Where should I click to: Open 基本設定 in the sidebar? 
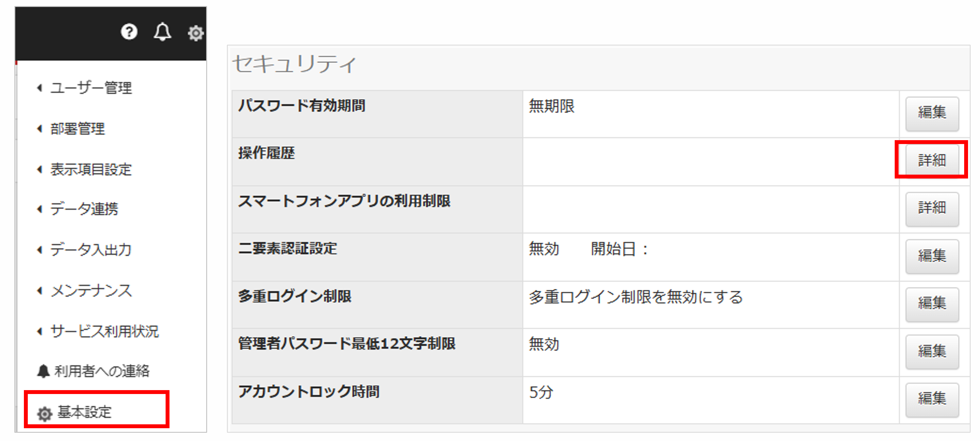[x=84, y=412]
